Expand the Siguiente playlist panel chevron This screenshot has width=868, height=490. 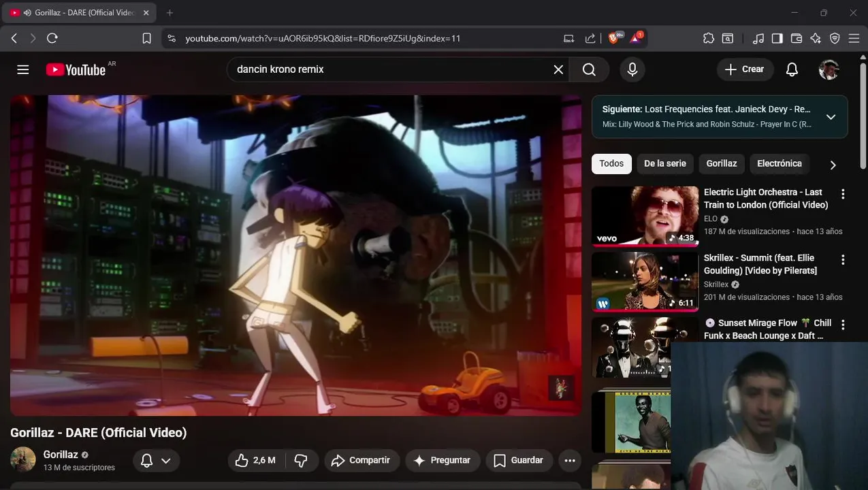(831, 117)
